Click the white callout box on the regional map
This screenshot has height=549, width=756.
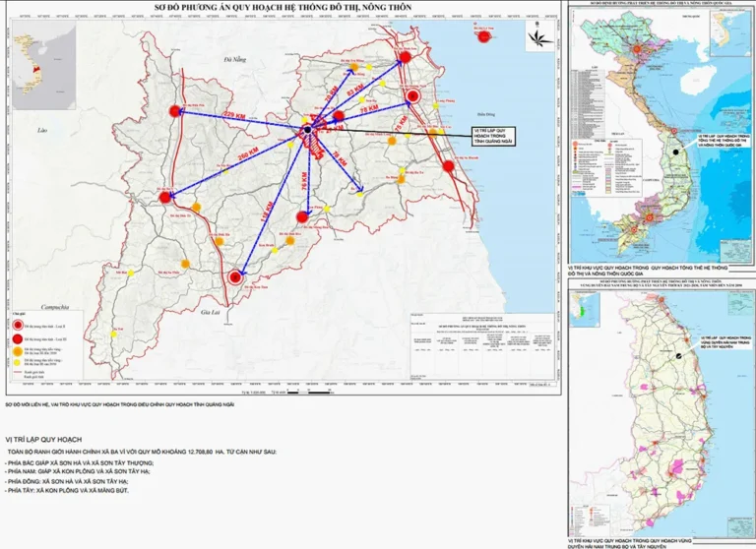pyautogui.click(x=724, y=342)
